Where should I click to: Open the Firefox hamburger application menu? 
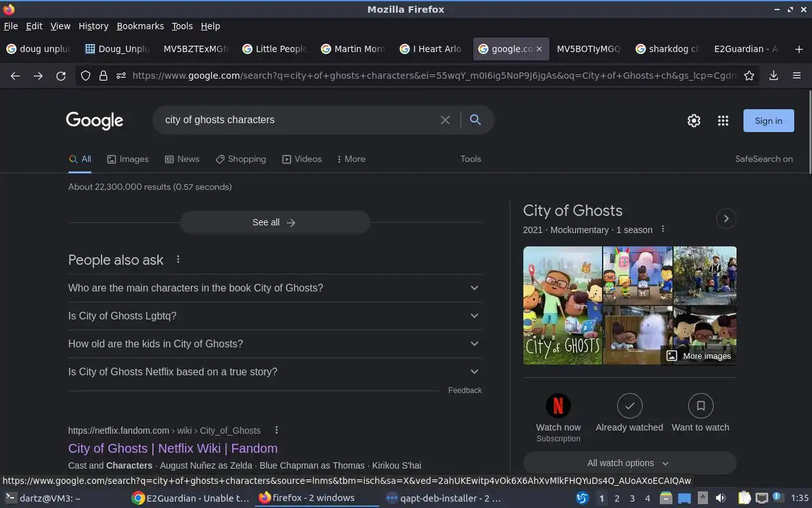point(797,76)
